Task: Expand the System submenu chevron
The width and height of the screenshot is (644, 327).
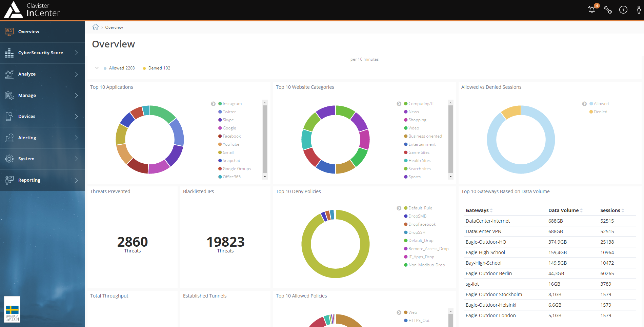Action: (x=76, y=159)
